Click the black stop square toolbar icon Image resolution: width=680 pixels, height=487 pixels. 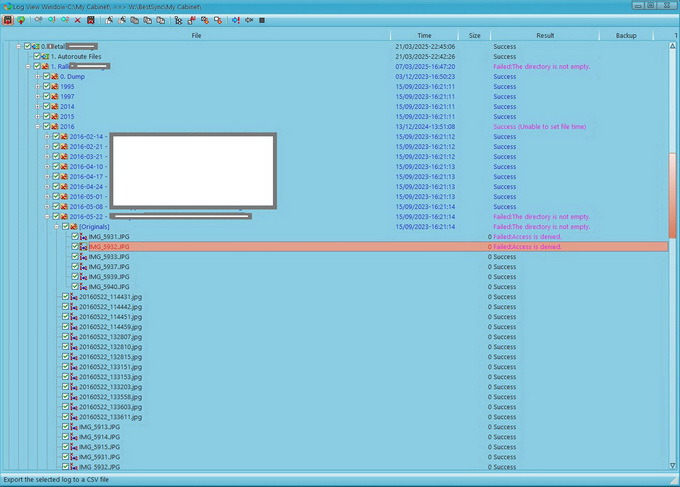point(262,20)
